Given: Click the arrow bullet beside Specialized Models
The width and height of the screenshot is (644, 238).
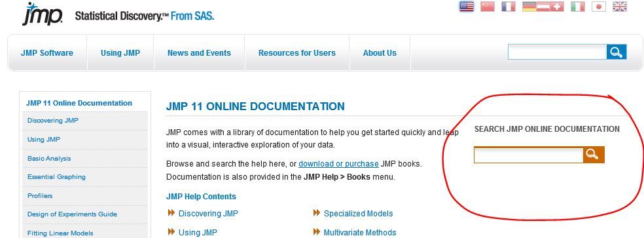Looking at the screenshot, I should [x=316, y=213].
